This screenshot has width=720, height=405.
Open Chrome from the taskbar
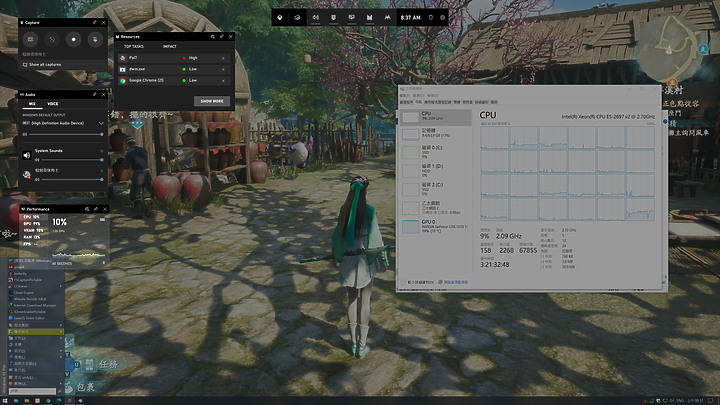(x=48, y=401)
